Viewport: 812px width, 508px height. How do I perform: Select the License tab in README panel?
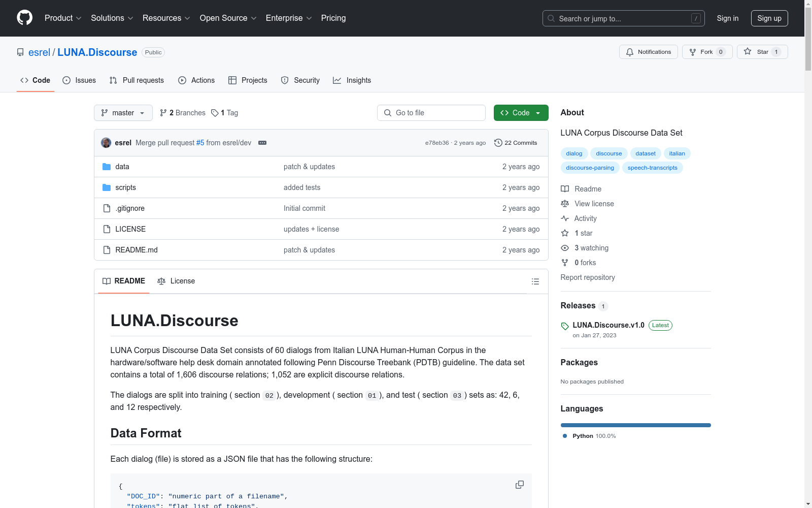coord(176,281)
